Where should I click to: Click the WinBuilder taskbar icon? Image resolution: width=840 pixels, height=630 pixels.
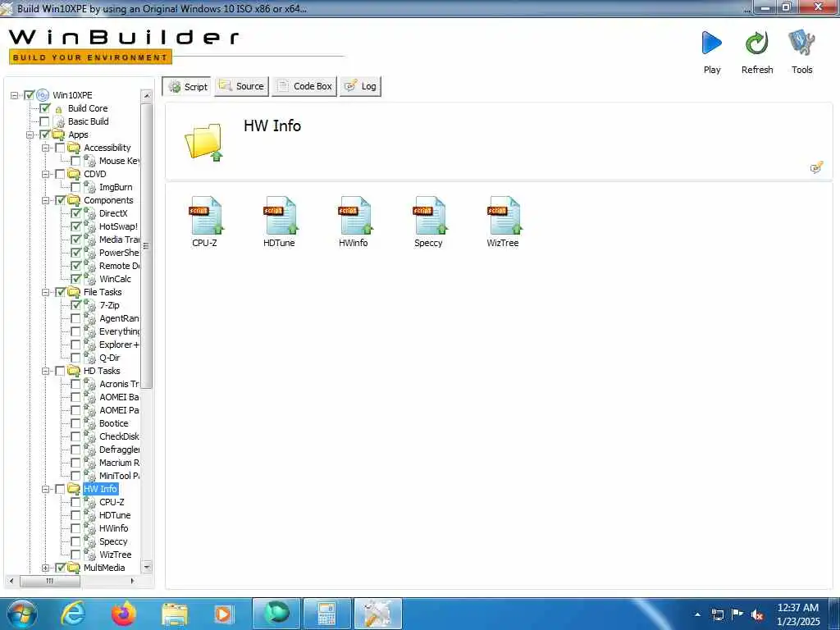click(377, 614)
